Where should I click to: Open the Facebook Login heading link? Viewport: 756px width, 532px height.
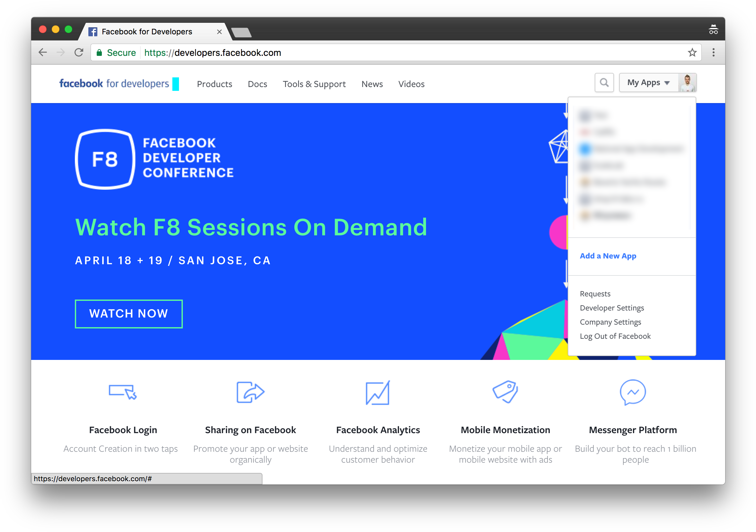123,430
